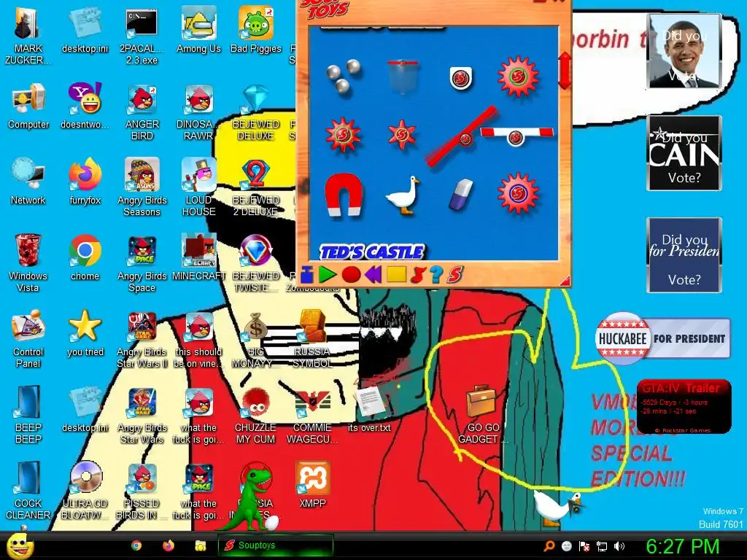747x560 pixels.
Task: Click the Obama 'Did you Vote?' gadget
Action: [x=684, y=51]
